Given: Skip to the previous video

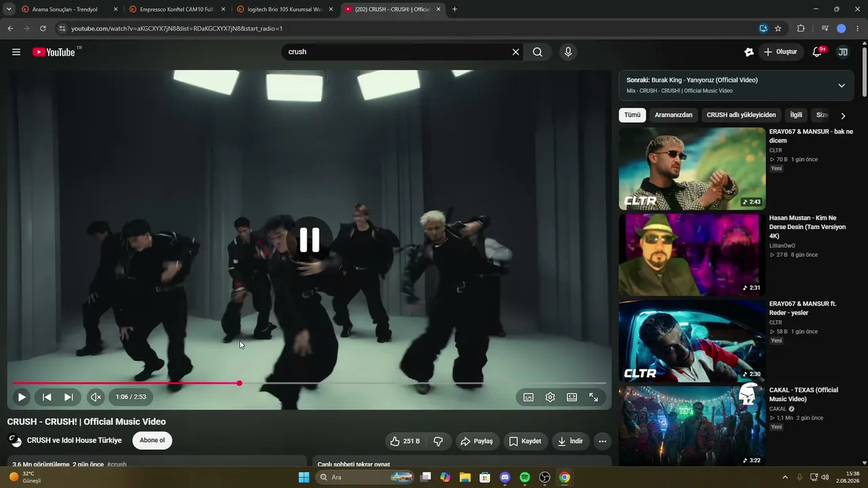Looking at the screenshot, I should pyautogui.click(x=47, y=397).
